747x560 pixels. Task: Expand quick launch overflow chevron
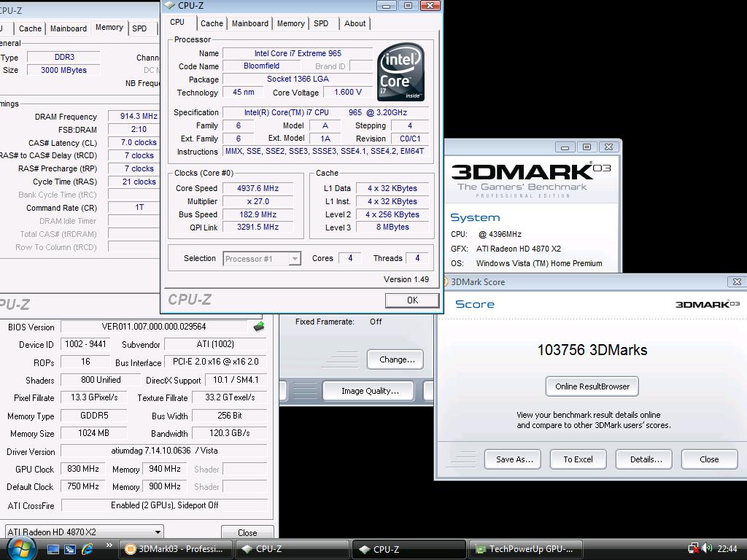pyautogui.click(x=109, y=545)
